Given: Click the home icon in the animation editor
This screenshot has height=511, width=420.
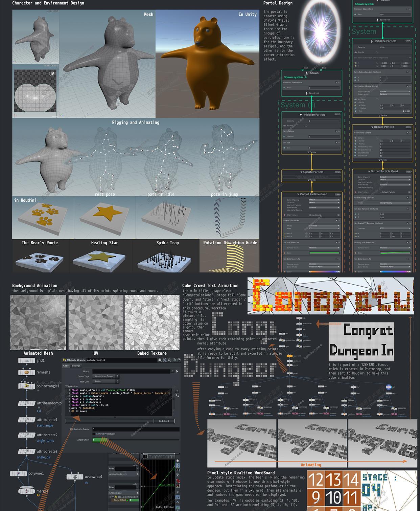Looking at the screenshot, I should (178, 461).
